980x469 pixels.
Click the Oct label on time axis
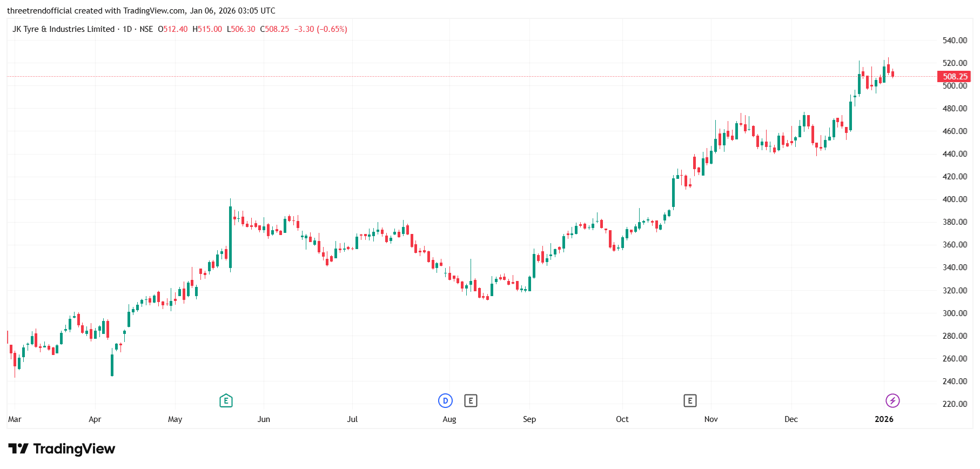tap(622, 419)
